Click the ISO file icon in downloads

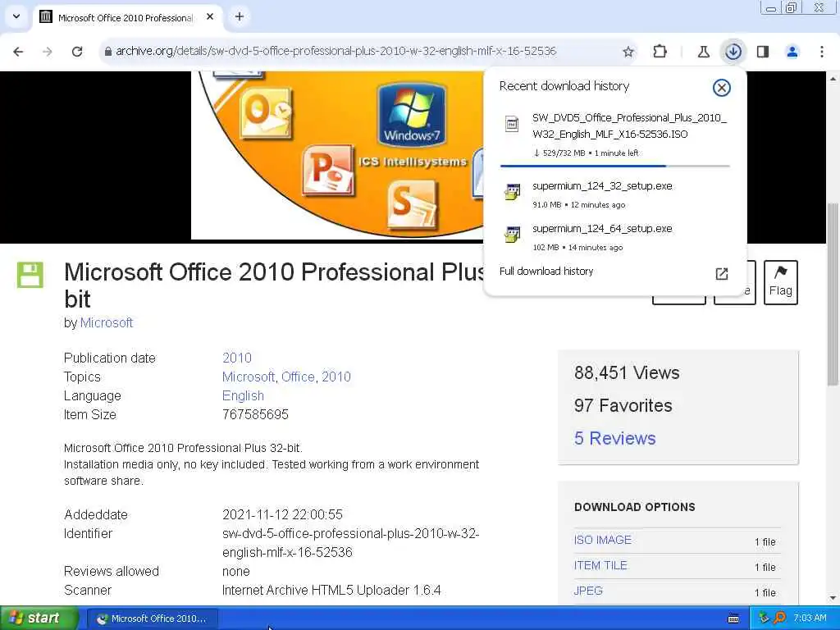(512, 125)
